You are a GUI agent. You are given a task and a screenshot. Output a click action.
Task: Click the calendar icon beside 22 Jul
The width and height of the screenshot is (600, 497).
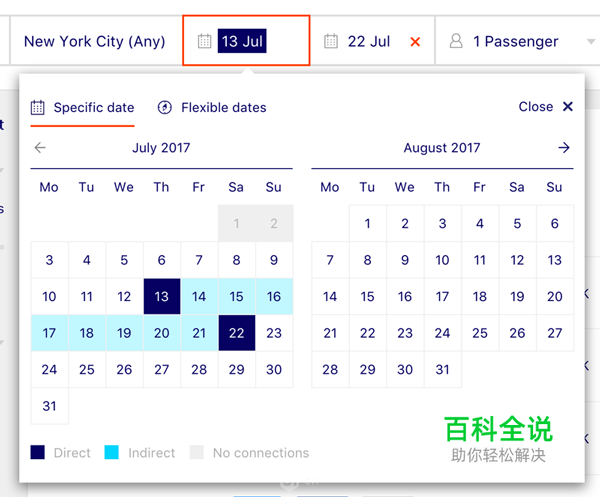pyautogui.click(x=331, y=42)
